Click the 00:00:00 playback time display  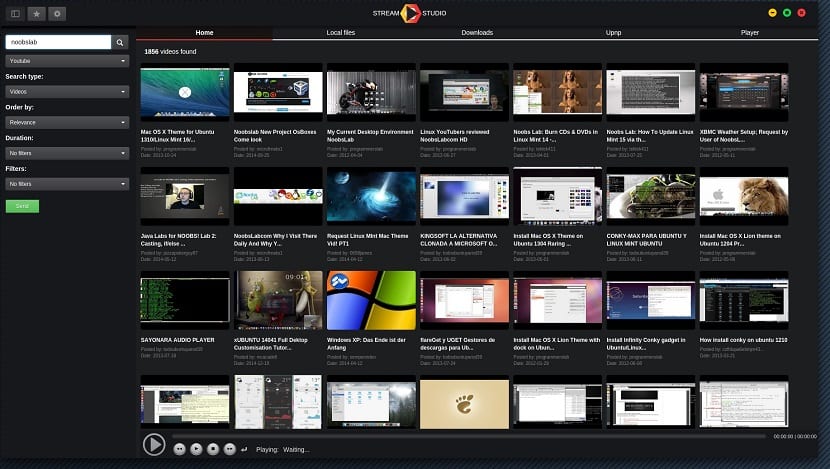click(795, 436)
